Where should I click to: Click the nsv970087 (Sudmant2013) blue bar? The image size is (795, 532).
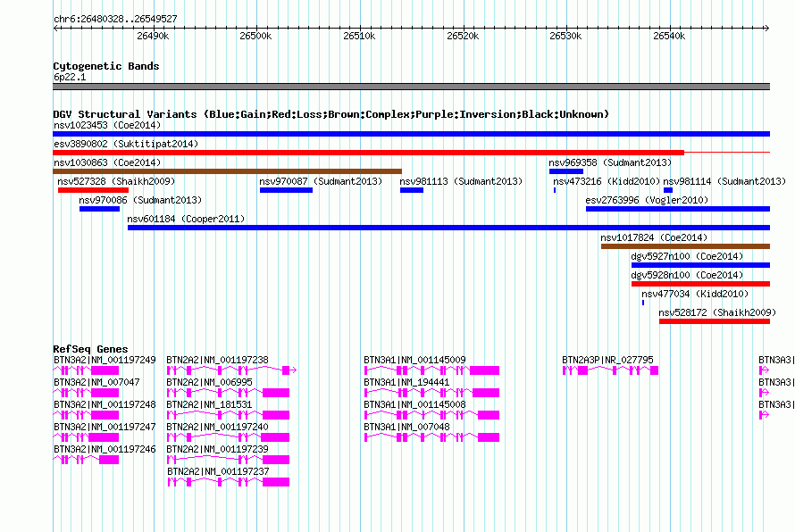coord(286,190)
